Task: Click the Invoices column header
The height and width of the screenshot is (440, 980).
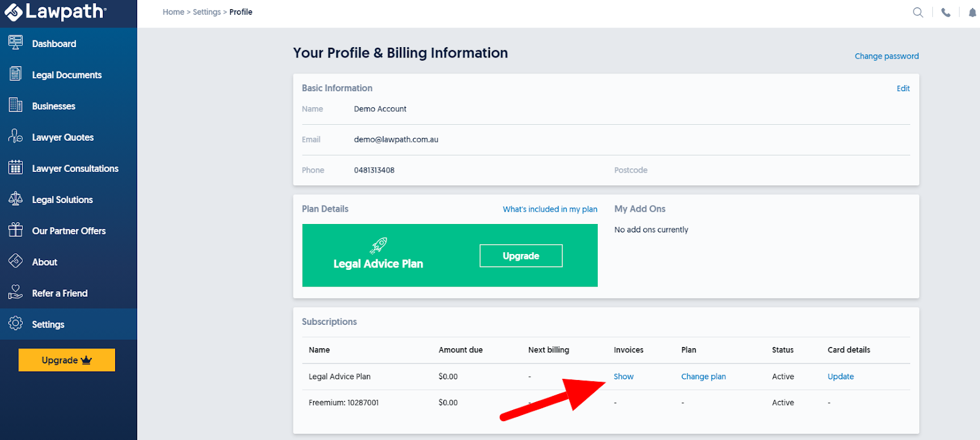Action: click(x=628, y=350)
